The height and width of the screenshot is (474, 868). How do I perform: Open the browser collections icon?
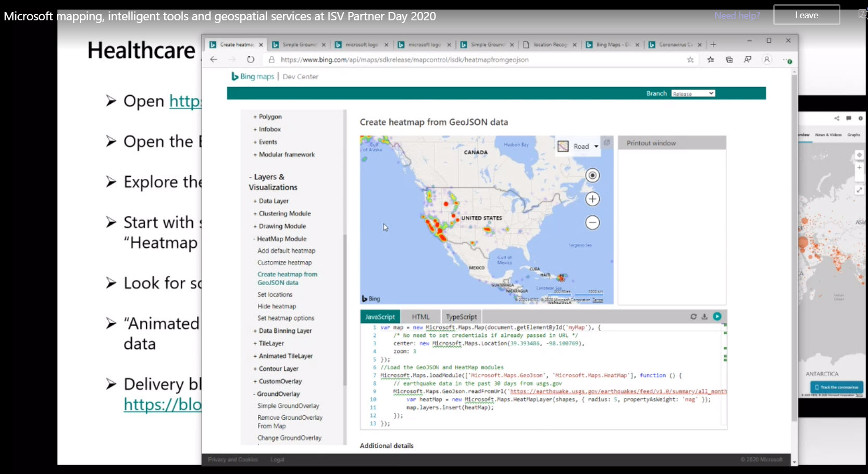tap(729, 59)
